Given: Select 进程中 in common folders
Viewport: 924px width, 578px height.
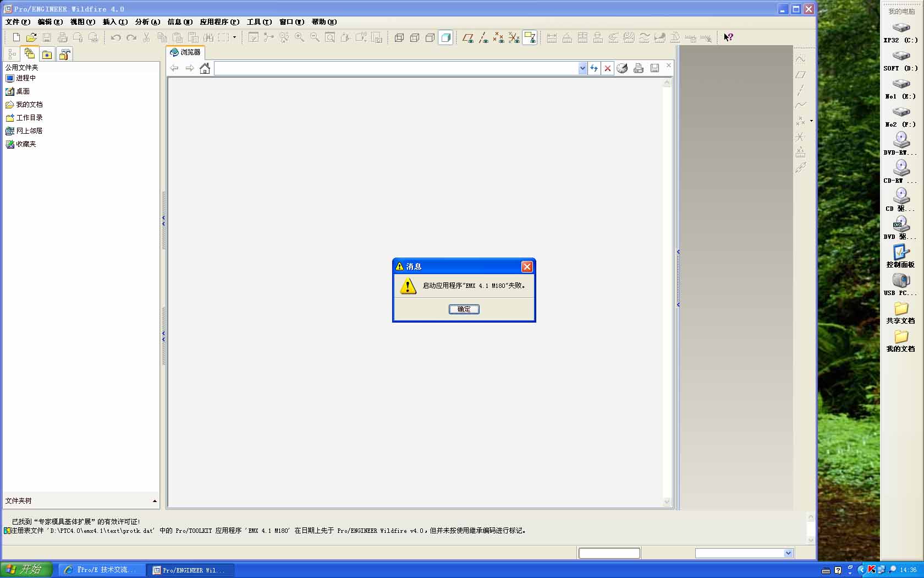Looking at the screenshot, I should click(x=21, y=78).
